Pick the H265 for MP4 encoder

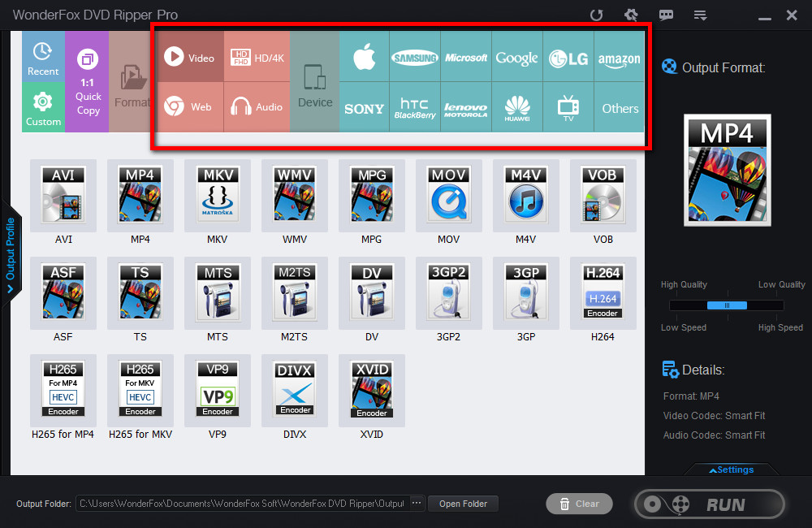tap(63, 388)
